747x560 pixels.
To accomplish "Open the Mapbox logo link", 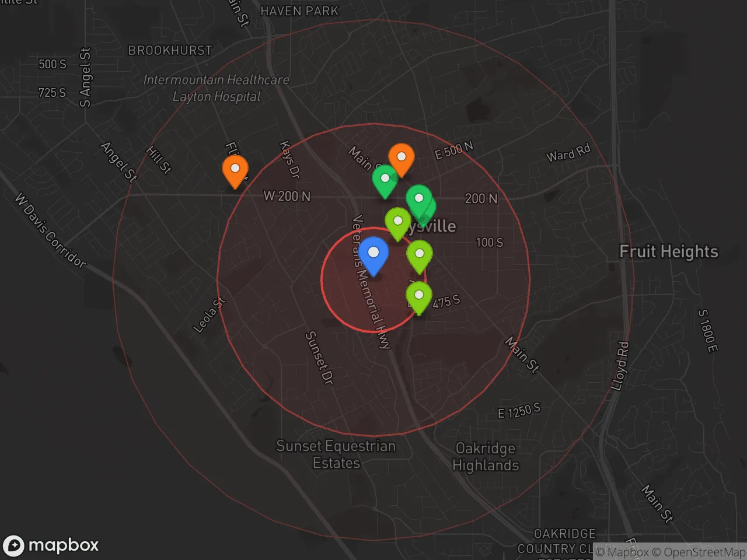I will click(x=51, y=545).
